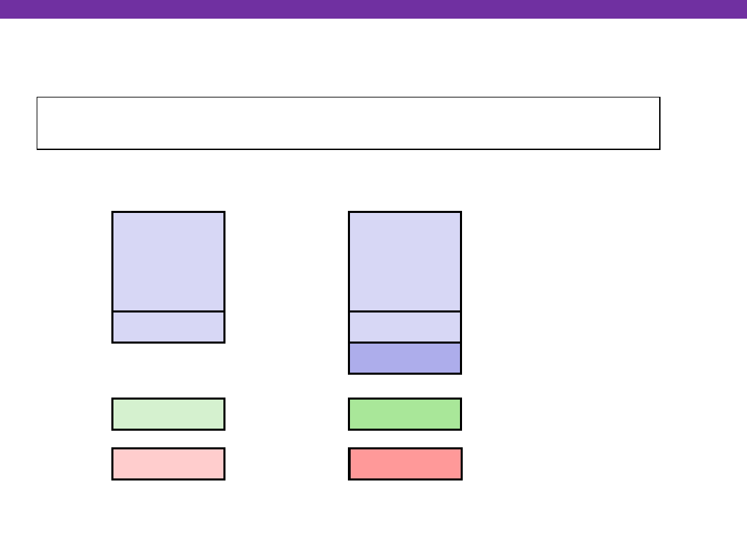Click the purple header bar at top

(x=373, y=9)
